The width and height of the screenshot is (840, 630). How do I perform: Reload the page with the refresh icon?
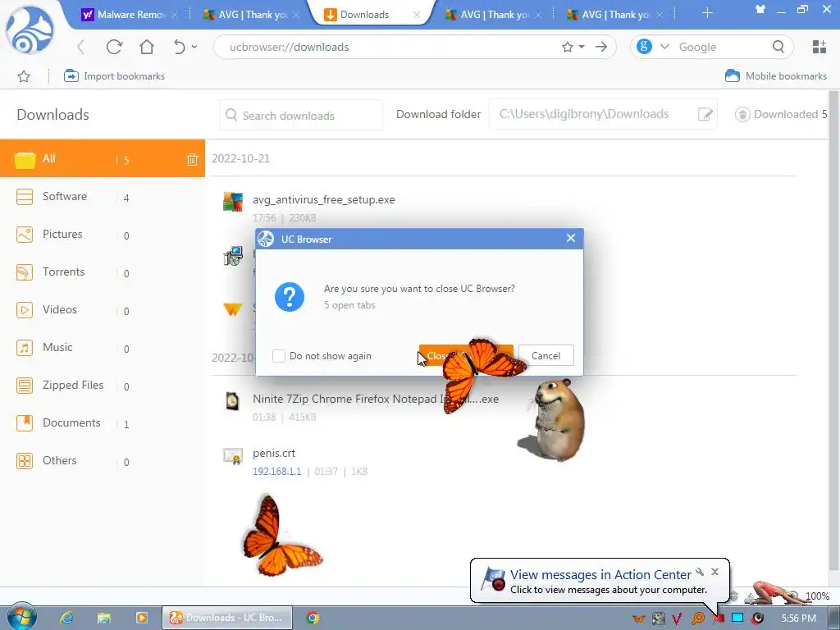(114, 47)
